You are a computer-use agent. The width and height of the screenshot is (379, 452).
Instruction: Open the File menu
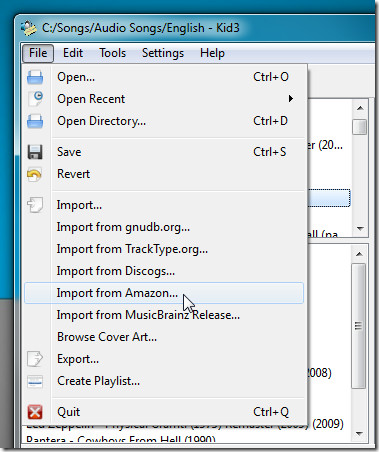[38, 53]
